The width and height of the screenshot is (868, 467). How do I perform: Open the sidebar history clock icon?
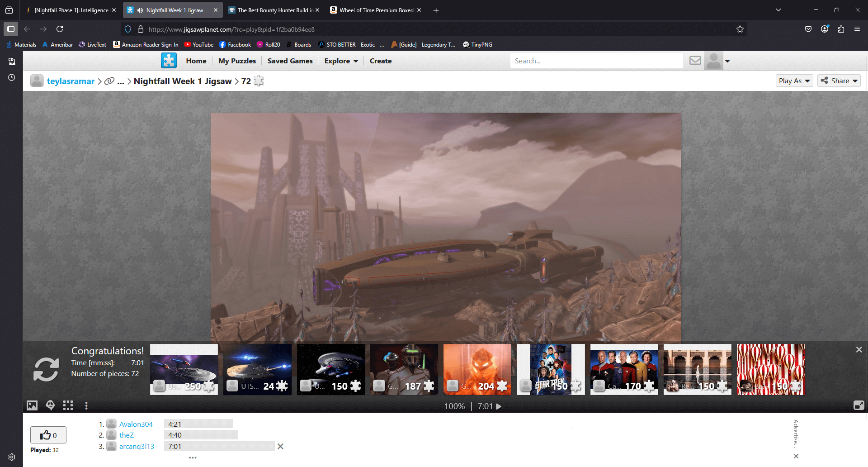(x=12, y=77)
